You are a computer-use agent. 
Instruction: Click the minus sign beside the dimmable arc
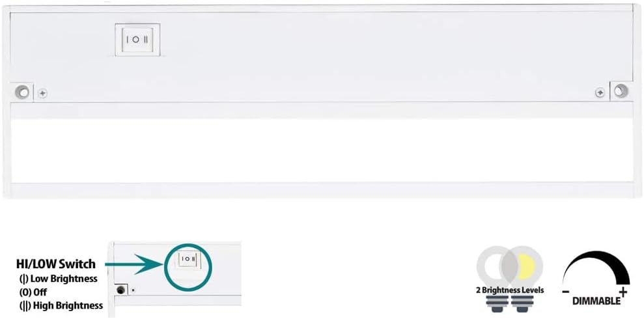click(x=566, y=292)
